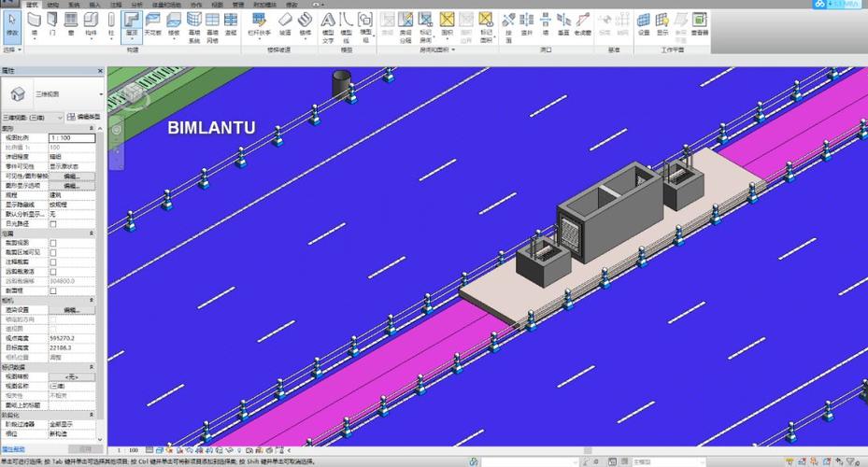This screenshot has height=467, width=868.
Task: Open the work plane Viewer (查看器)
Action: 700,24
